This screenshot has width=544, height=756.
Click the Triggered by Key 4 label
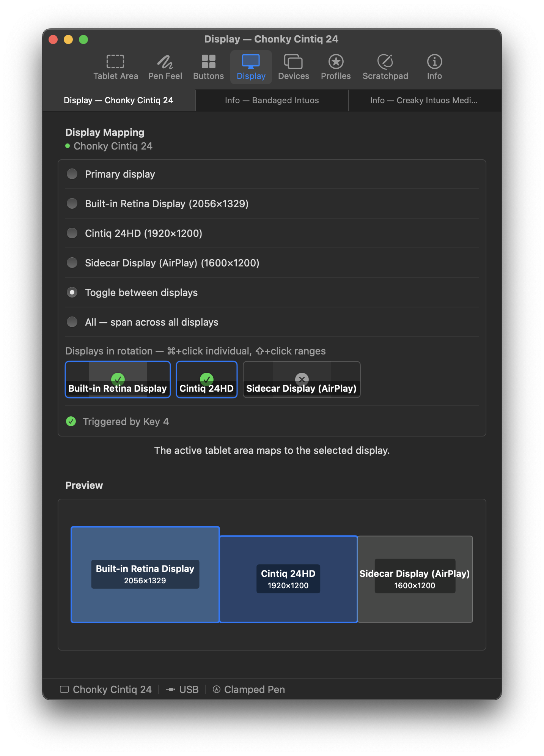[126, 422]
